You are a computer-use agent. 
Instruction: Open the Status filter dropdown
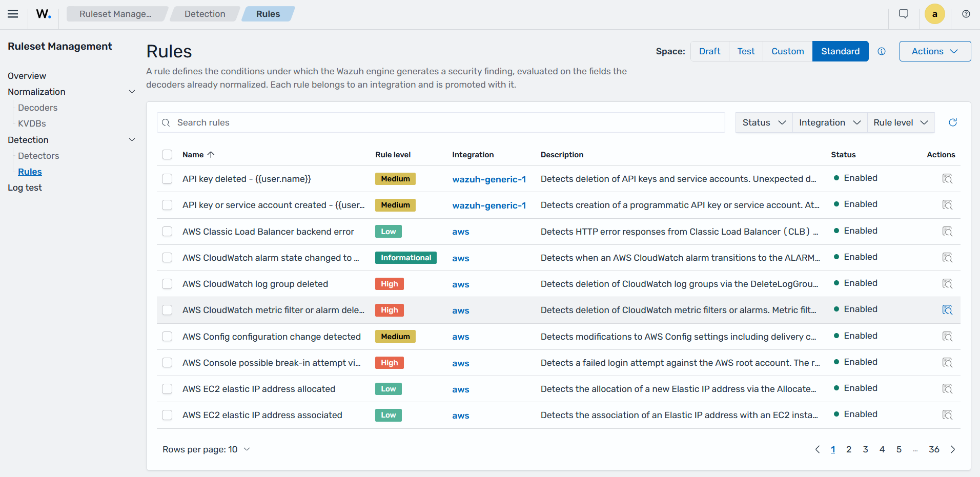coord(764,122)
